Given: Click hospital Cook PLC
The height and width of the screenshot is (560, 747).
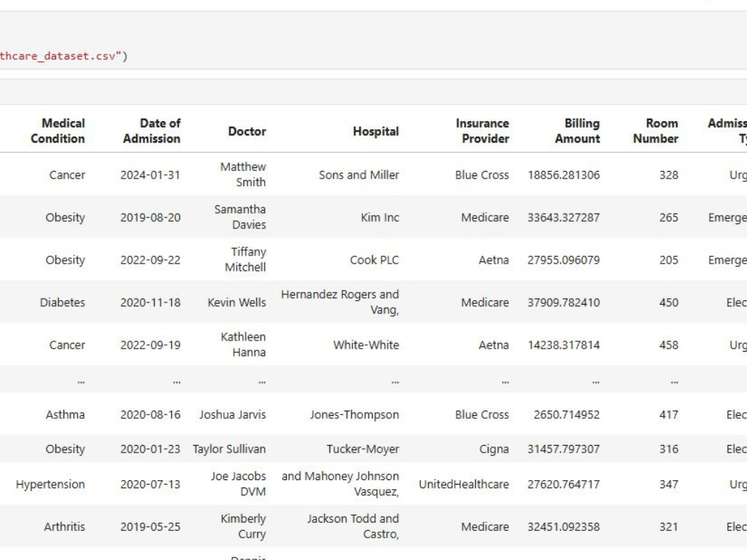Looking at the screenshot, I should coord(374,260).
